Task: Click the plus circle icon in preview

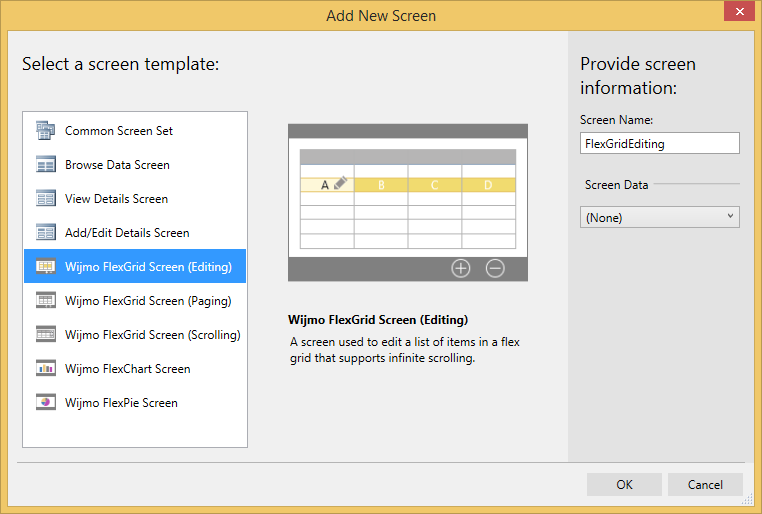Action: [x=460, y=268]
